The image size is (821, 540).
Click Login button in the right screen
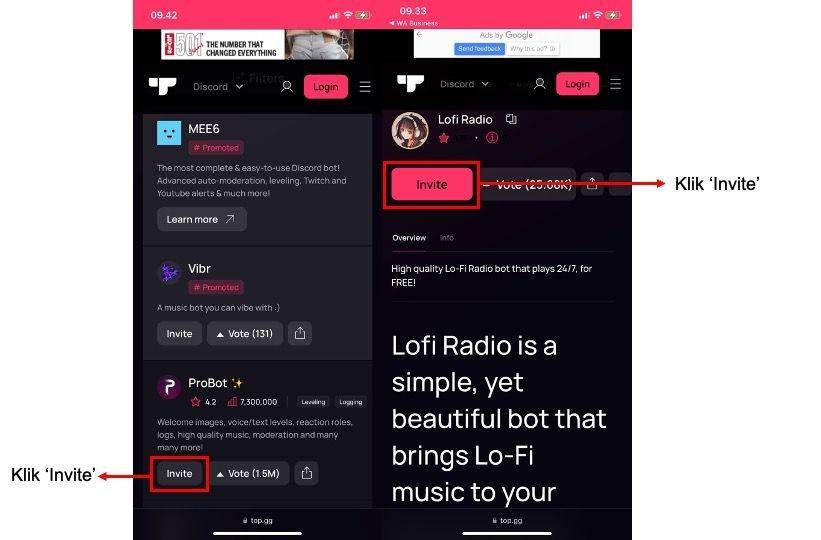click(x=577, y=84)
